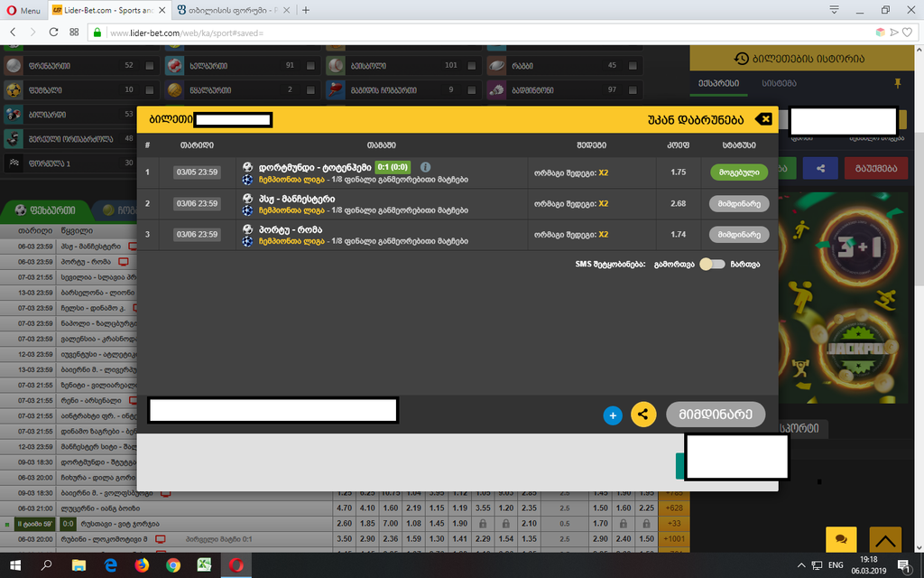The width and height of the screenshot is (924, 578).
Task: Click the gray მიმდინარე button at dialog bottom
Action: pos(716,414)
